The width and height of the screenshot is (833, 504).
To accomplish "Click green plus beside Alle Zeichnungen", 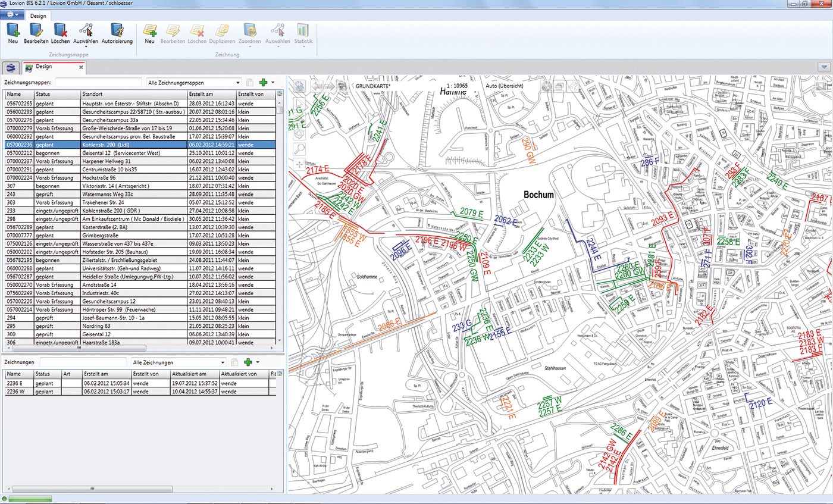I will click(x=248, y=362).
